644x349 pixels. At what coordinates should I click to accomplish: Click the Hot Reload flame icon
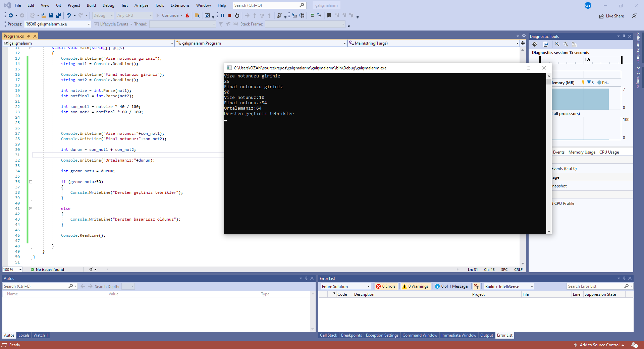(187, 15)
